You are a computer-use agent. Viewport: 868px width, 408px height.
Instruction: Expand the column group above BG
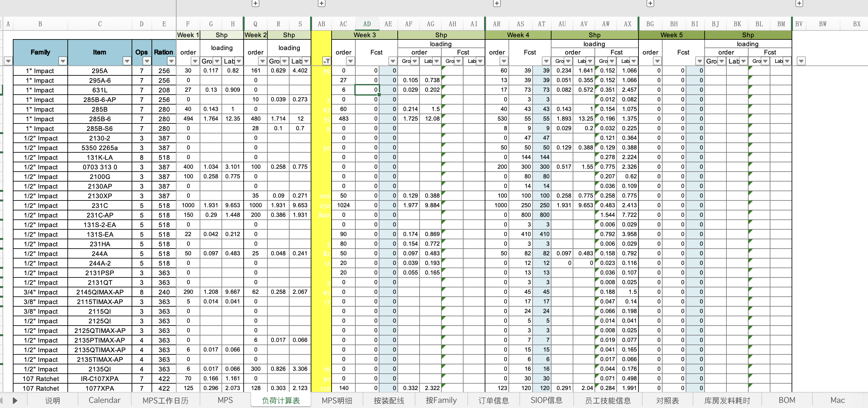pos(650,3)
